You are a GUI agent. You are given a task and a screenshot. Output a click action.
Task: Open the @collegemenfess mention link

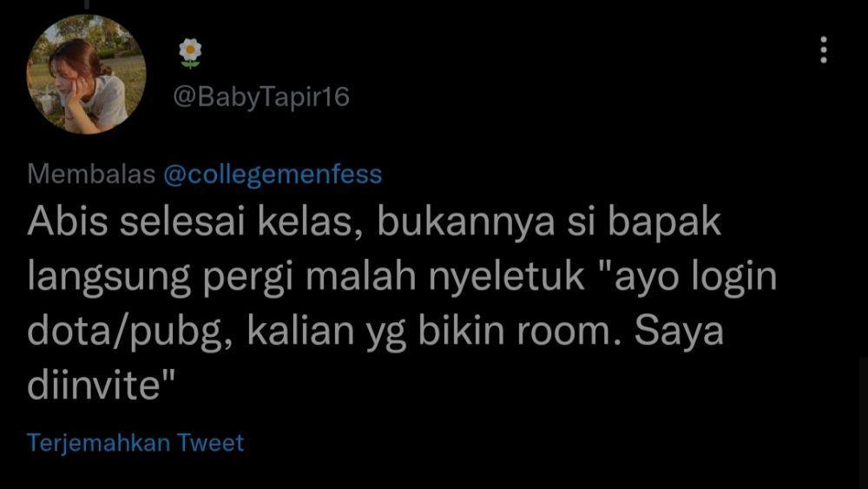click(273, 175)
